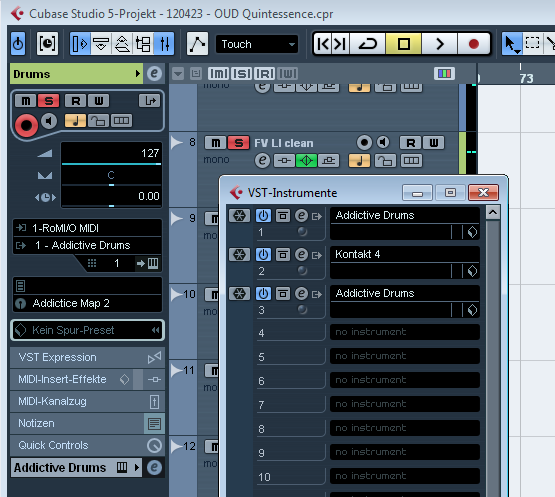Click the Stop transport button
The height and width of the screenshot is (497, 555).
[404, 44]
